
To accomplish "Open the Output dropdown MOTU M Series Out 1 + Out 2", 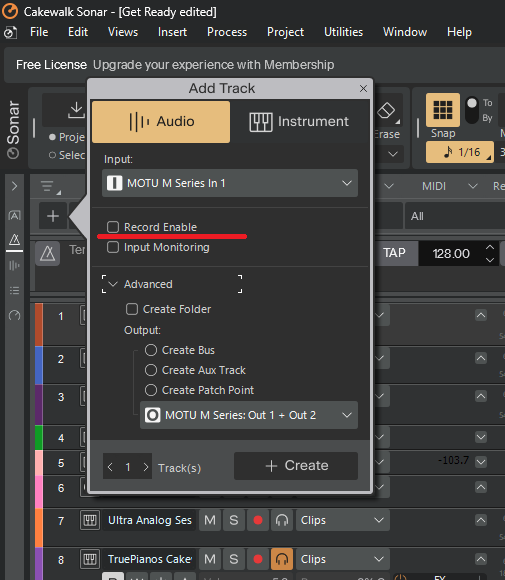I will pyautogui.click(x=249, y=415).
